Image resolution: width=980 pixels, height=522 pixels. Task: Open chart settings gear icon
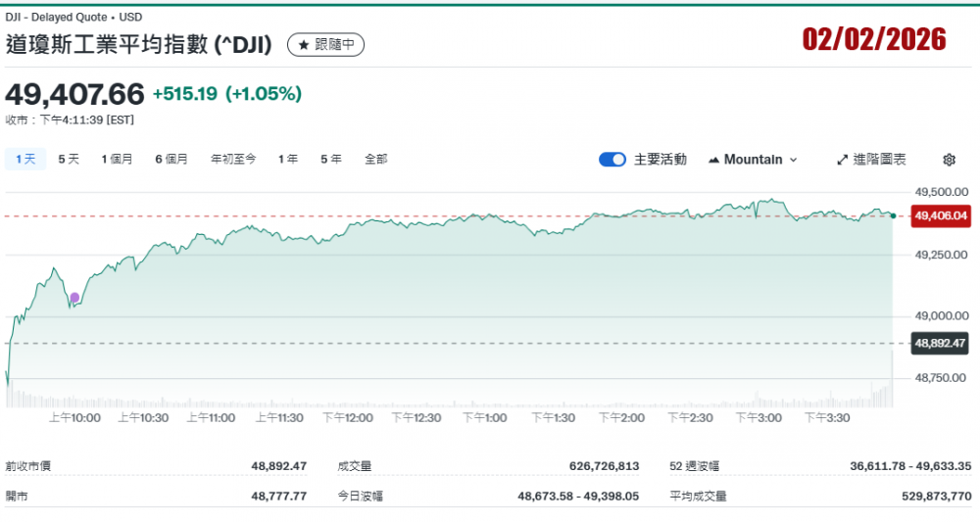[x=949, y=160]
